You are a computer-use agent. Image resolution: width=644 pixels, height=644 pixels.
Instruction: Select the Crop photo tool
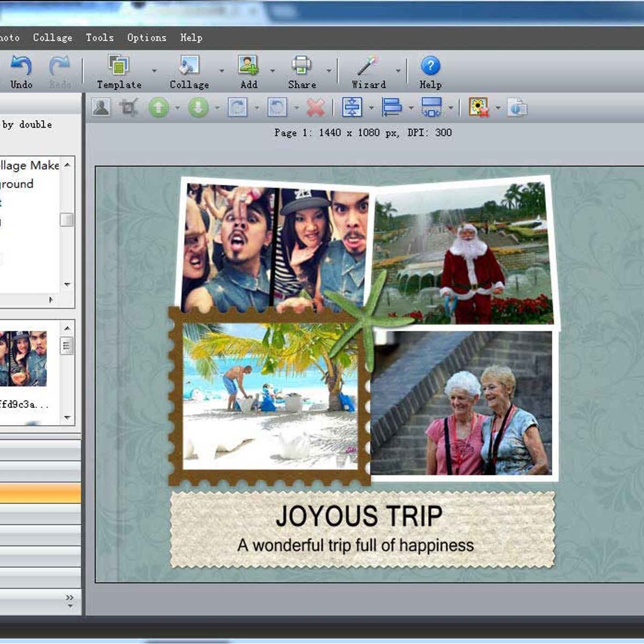coord(127,107)
